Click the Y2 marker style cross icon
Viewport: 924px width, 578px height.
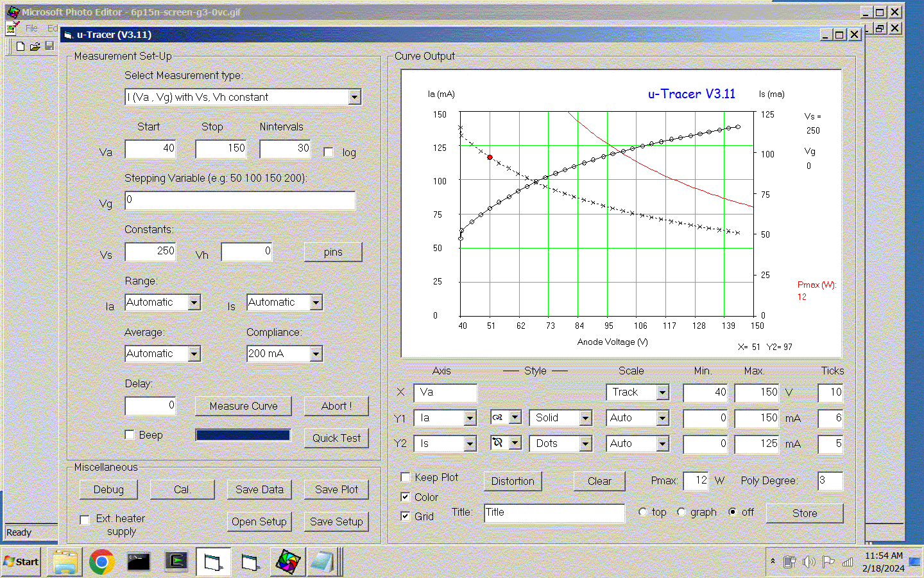498,443
